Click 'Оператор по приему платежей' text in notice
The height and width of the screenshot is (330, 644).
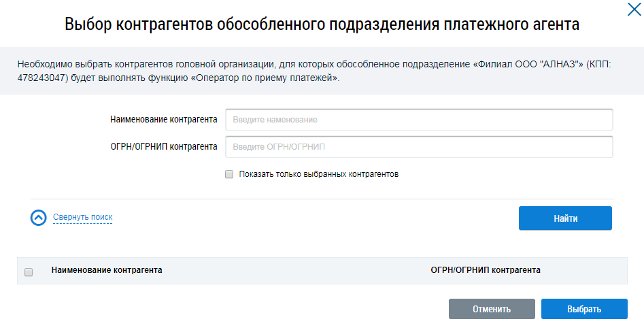pos(265,78)
